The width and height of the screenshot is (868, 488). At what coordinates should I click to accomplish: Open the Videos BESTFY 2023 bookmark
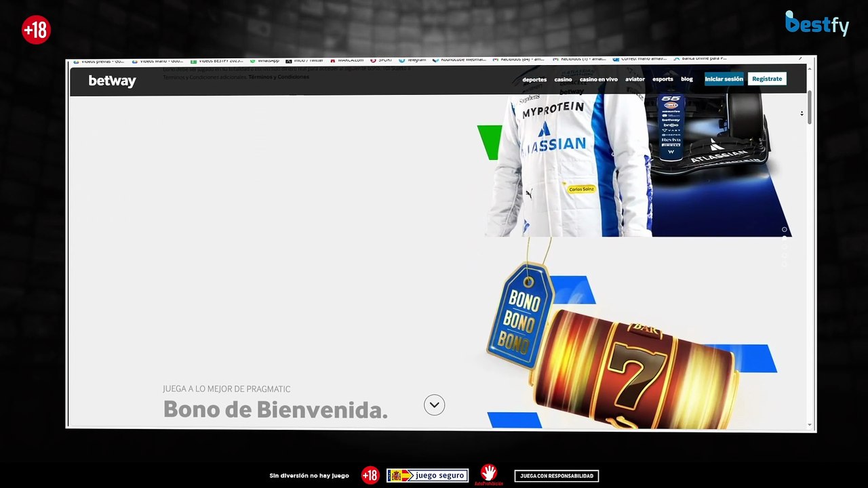[217, 60]
